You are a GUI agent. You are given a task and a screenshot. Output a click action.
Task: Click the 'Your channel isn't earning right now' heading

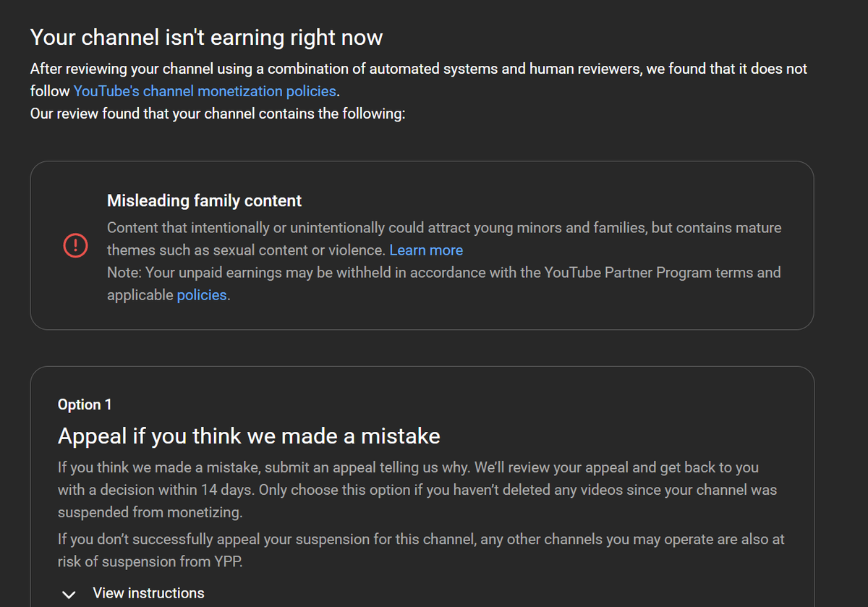click(206, 37)
